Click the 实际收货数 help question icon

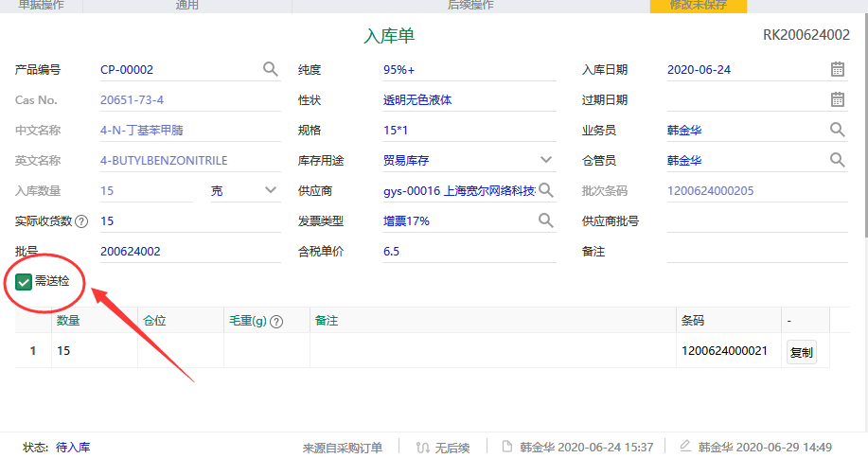pos(81,221)
